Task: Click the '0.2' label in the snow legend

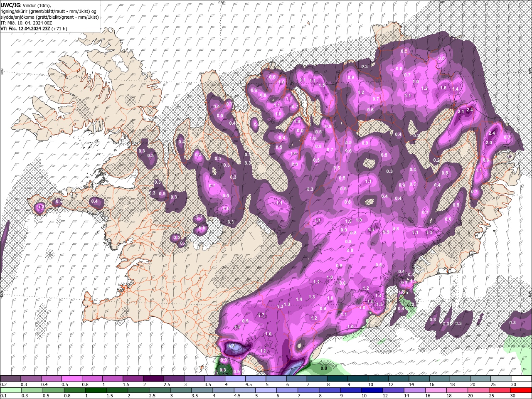Action: [x=4, y=384]
